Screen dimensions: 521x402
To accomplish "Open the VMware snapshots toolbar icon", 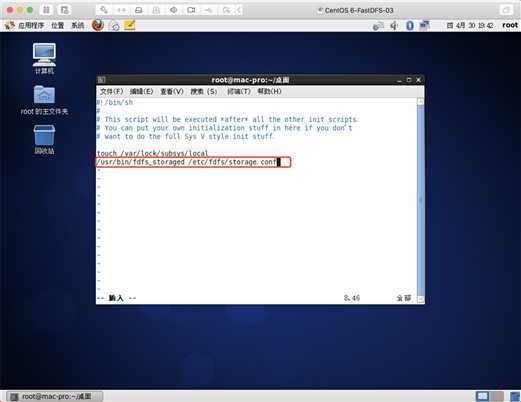I will click(64, 10).
